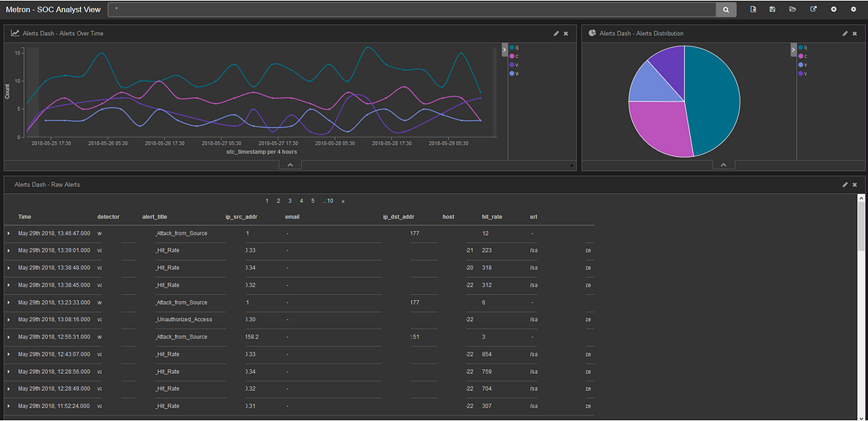Image resolution: width=868 pixels, height=421 pixels.
Task: Open the settings gear in the top toolbar
Action: pyautogui.click(x=853, y=9)
